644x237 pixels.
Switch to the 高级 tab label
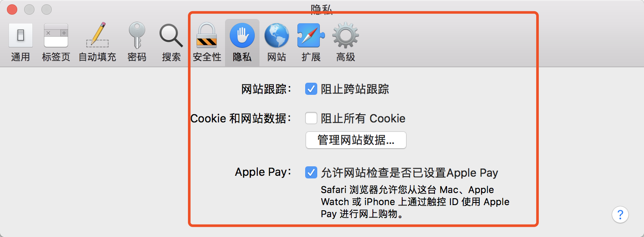pos(346,57)
